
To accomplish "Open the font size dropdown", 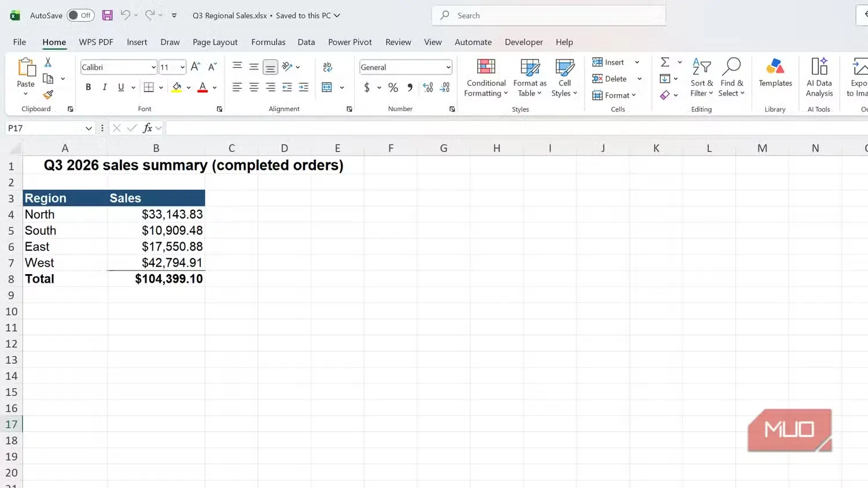I will pos(182,67).
